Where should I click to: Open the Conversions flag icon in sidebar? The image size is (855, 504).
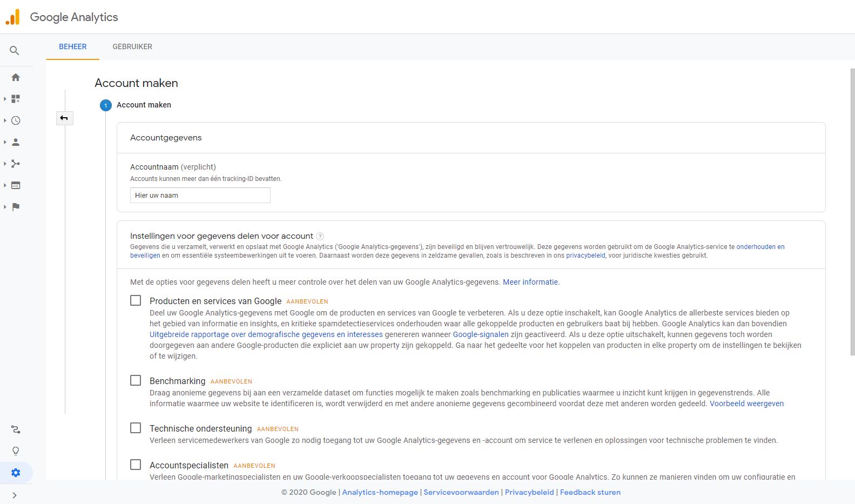(x=16, y=207)
